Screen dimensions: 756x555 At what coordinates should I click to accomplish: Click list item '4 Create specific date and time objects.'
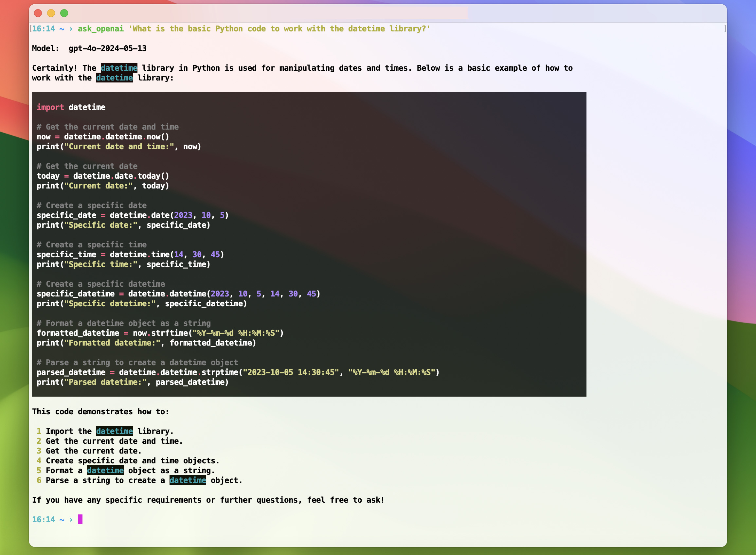(x=128, y=461)
